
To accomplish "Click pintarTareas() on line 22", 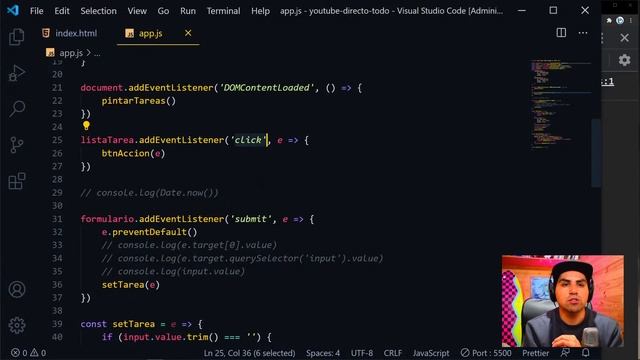I will click(139, 101).
